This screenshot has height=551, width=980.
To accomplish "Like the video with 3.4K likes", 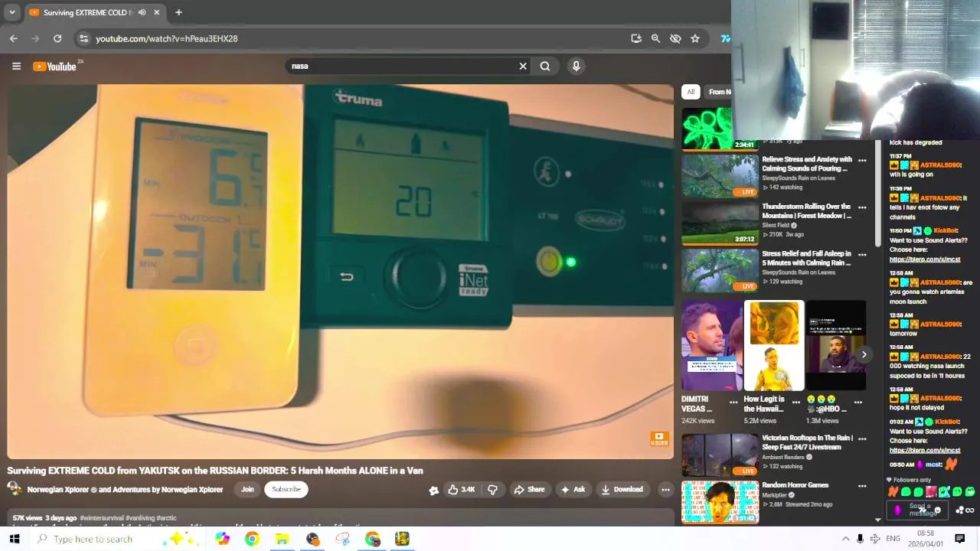I will pyautogui.click(x=462, y=490).
